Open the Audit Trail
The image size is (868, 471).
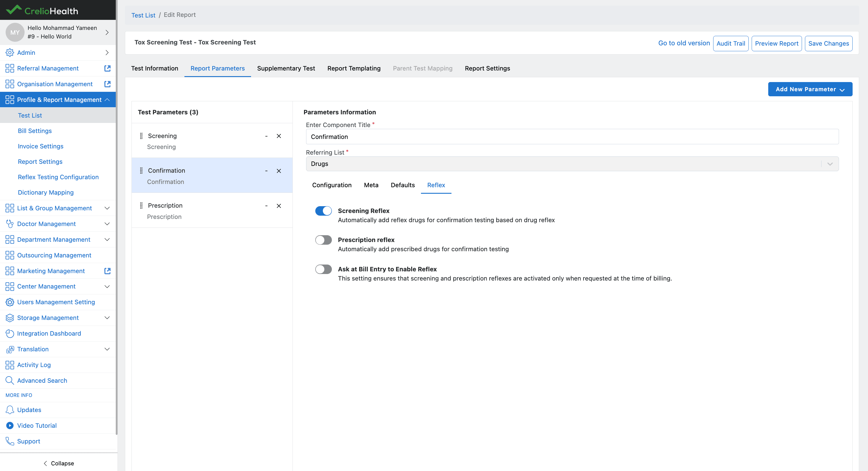tap(731, 44)
